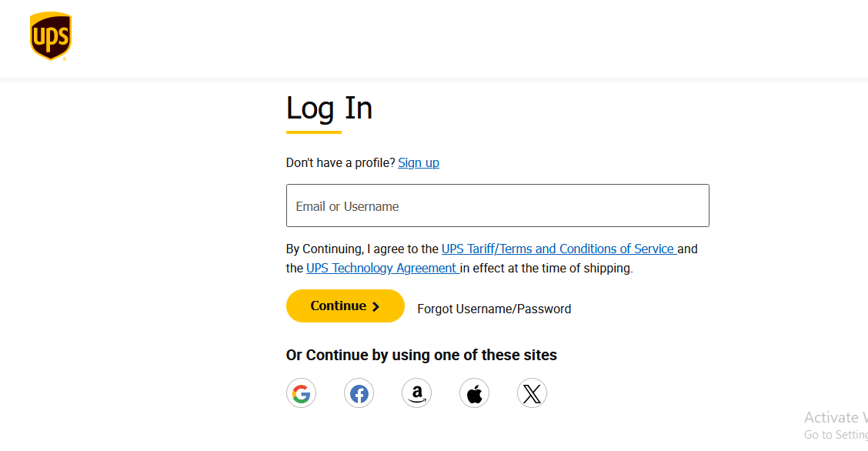Screen dimensions: 868x451
Task: Click the Log In heading
Action: pos(329,109)
